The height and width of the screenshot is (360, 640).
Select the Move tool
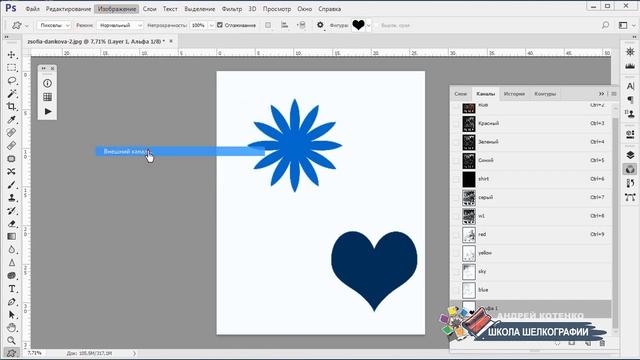coord(11,54)
